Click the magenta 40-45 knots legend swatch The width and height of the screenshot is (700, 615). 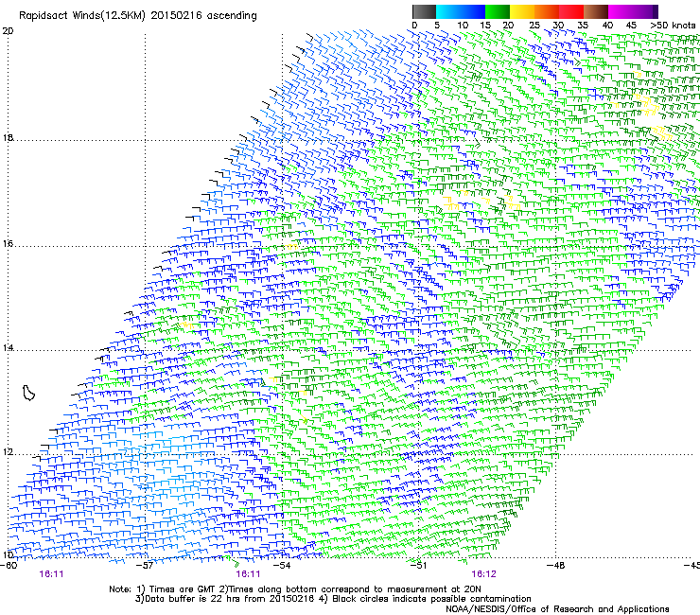pos(621,11)
